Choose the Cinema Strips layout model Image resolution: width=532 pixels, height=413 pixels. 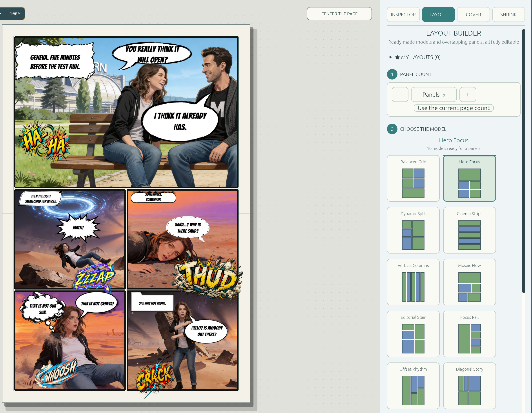coord(469,230)
